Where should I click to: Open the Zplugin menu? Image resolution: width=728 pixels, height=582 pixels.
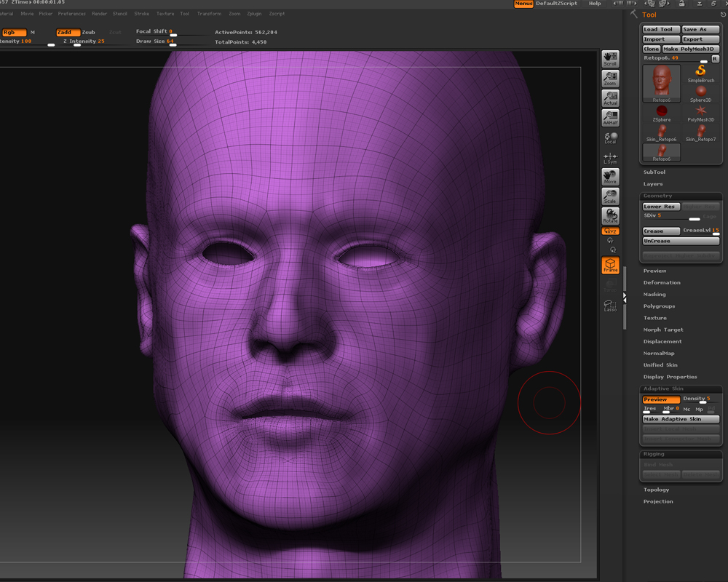point(254,14)
